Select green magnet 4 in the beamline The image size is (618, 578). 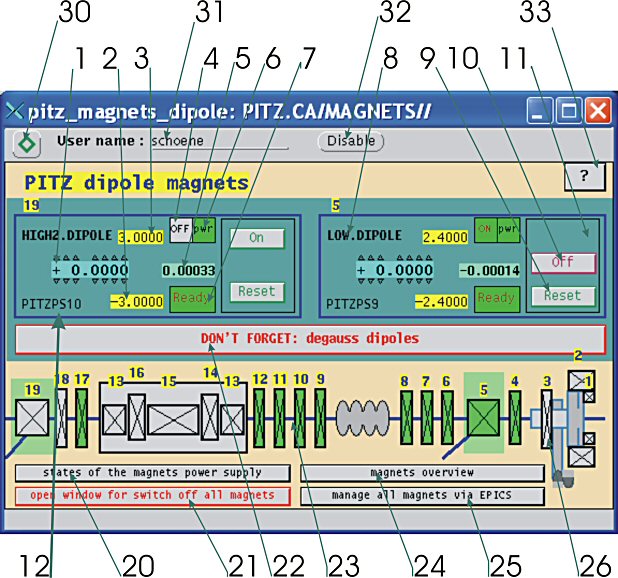[515, 417]
